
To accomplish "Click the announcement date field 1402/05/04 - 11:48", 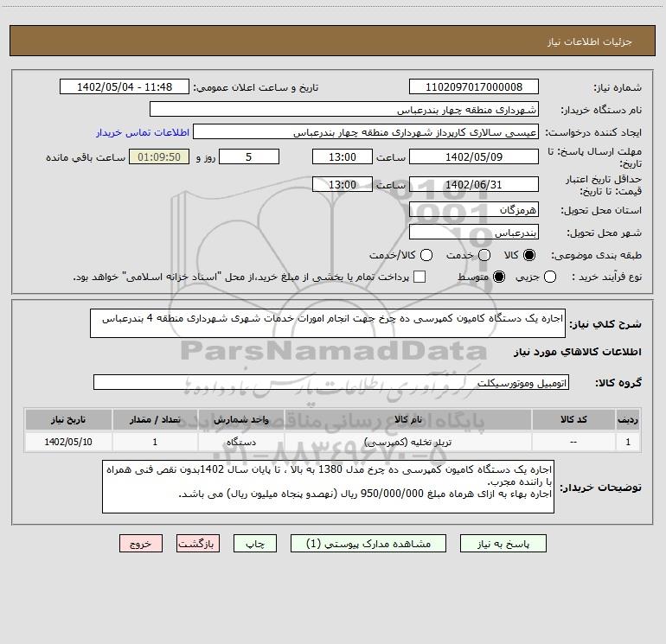I will pyautogui.click(x=125, y=86).
